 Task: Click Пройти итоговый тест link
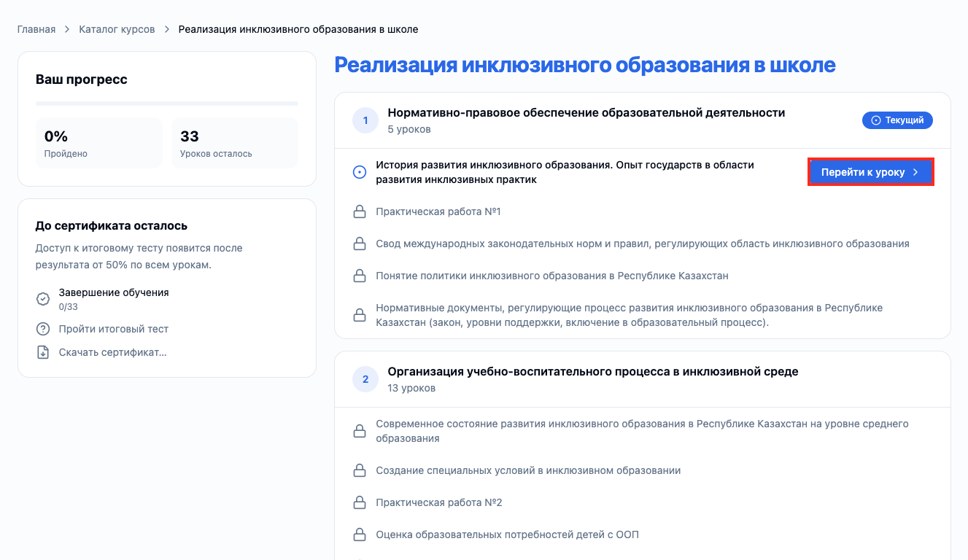(x=114, y=329)
